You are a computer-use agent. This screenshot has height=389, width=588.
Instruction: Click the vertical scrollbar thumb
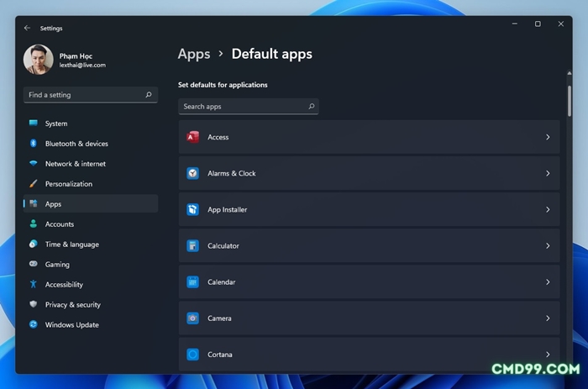[570, 101]
